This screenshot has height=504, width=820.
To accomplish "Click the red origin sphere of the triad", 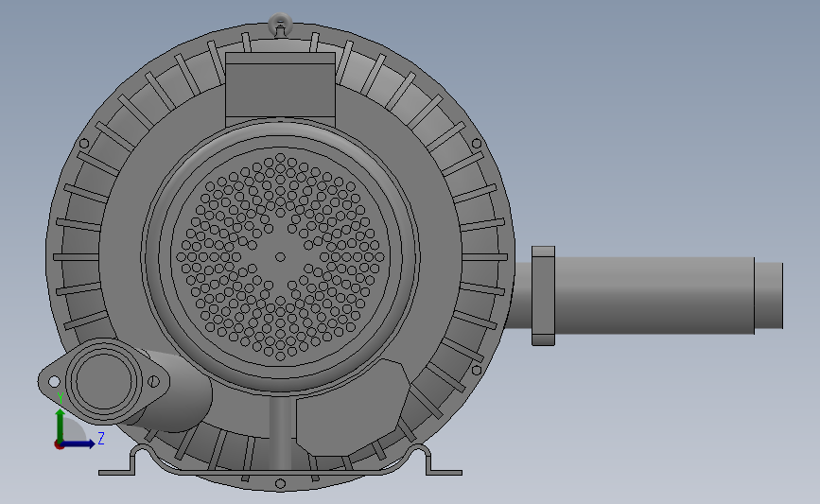I will 59,444.
